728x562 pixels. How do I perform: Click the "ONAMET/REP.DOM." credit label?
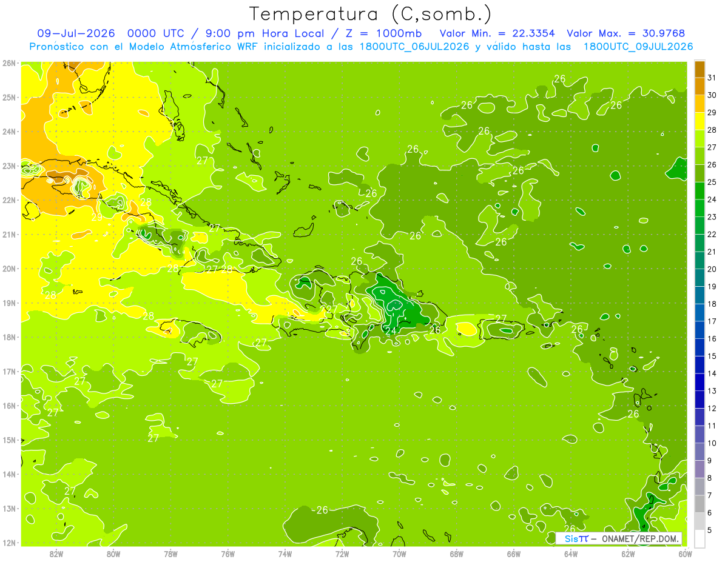coord(639,539)
